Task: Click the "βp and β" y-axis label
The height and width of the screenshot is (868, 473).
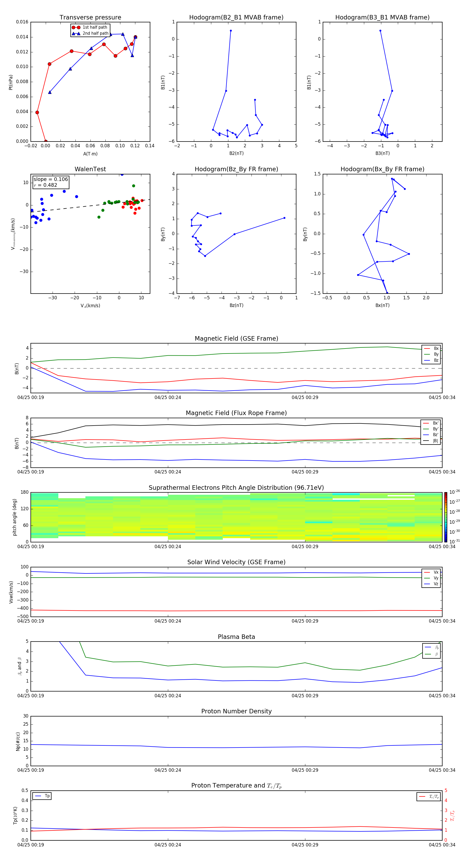Action: [19, 666]
